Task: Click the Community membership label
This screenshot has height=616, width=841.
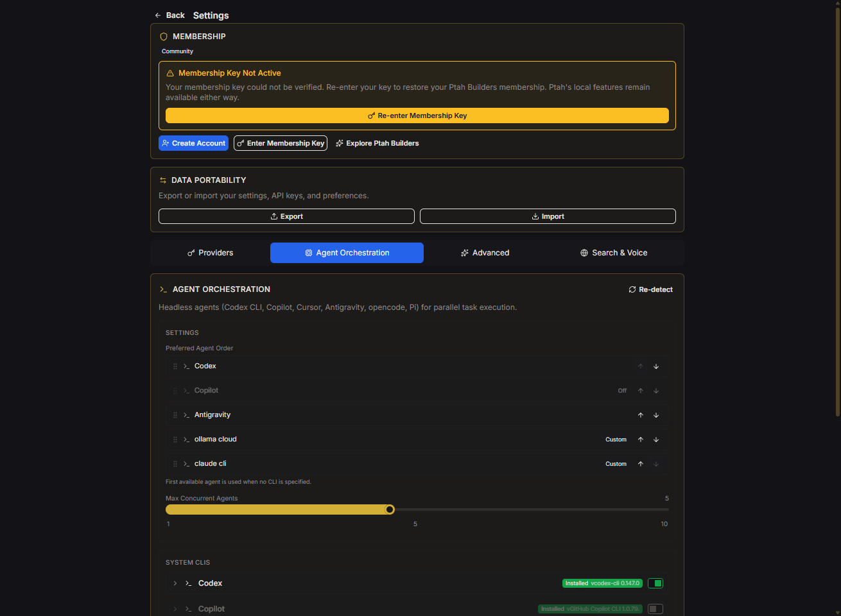Action: click(177, 51)
